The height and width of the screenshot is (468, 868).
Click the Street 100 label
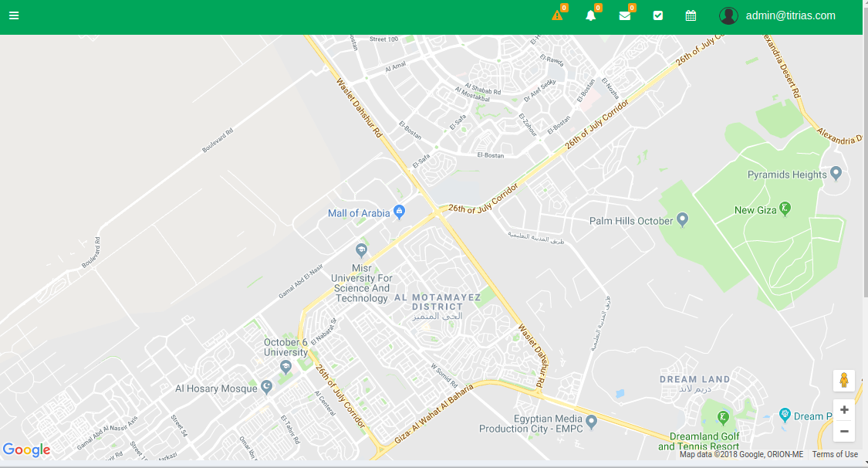coord(383,39)
